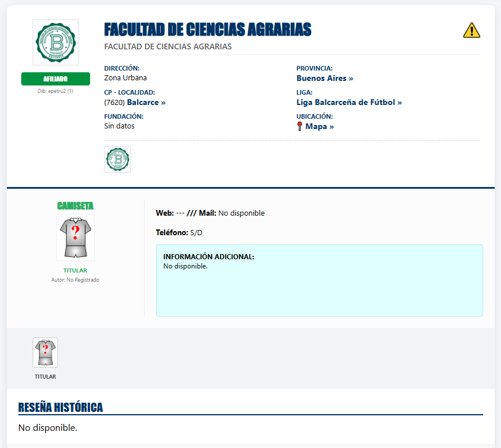Click the Facultad de Ciencias Agrarias title
The image size is (501, 448).
tap(208, 29)
